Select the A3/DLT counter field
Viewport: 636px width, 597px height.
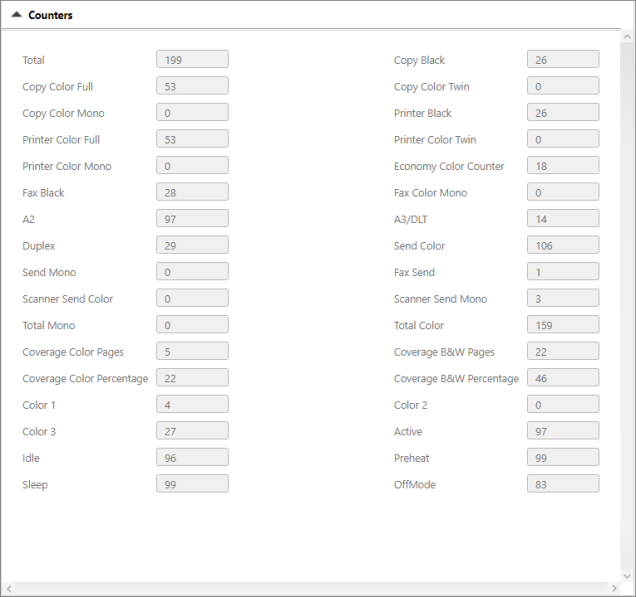(x=563, y=219)
